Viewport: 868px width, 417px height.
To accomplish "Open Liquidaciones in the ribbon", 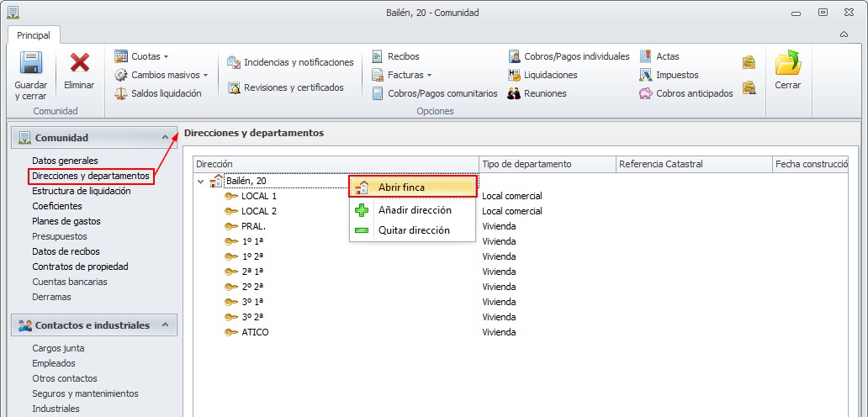I will (550, 75).
